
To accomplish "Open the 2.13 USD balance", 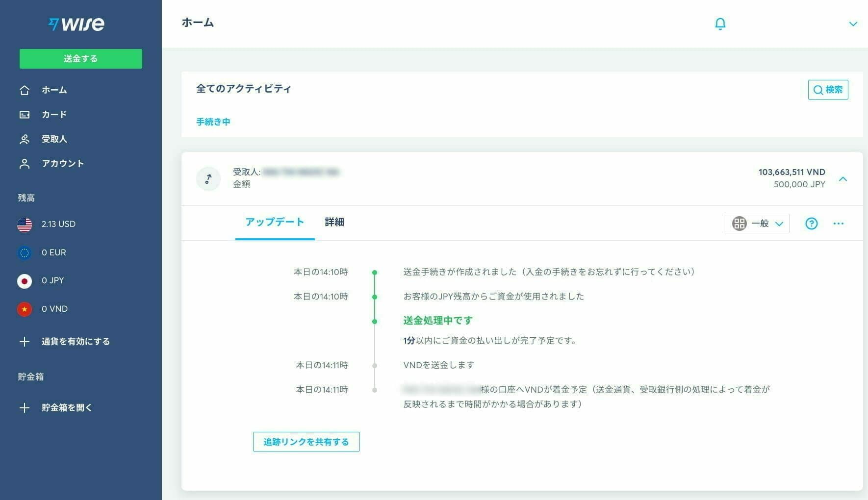I will [58, 224].
